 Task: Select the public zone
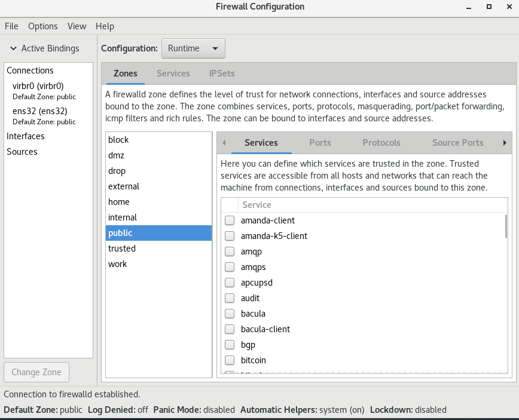158,233
